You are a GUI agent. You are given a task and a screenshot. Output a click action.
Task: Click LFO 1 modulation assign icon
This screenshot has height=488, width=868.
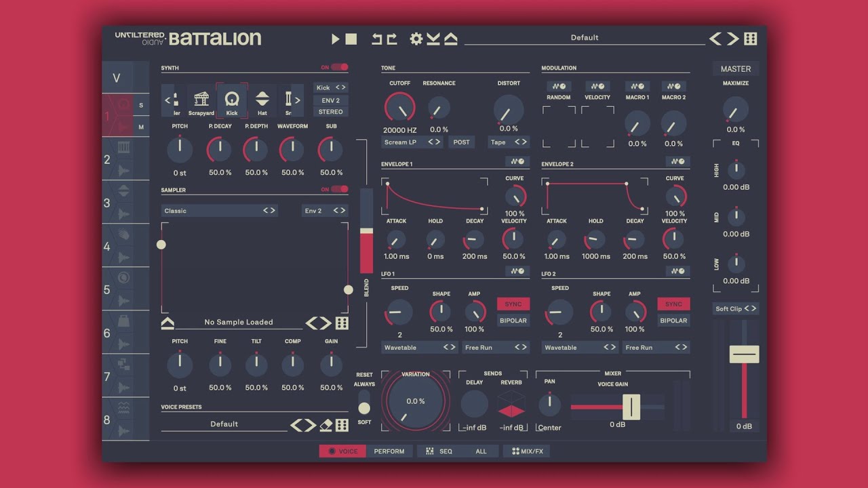tap(517, 271)
